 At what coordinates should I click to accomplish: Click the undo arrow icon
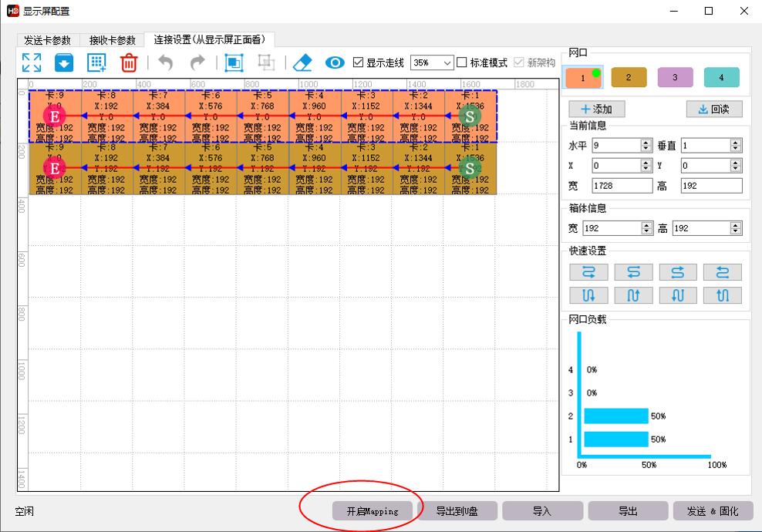pyautogui.click(x=165, y=62)
